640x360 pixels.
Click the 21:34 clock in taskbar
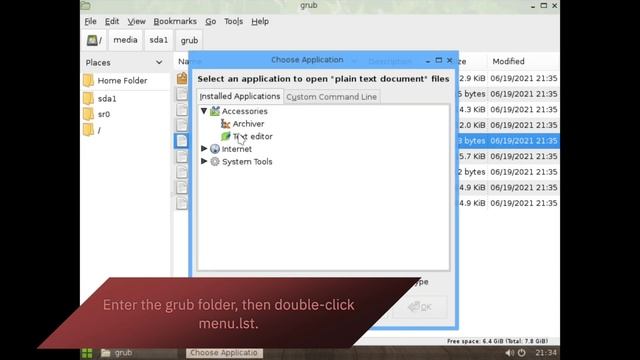click(546, 353)
